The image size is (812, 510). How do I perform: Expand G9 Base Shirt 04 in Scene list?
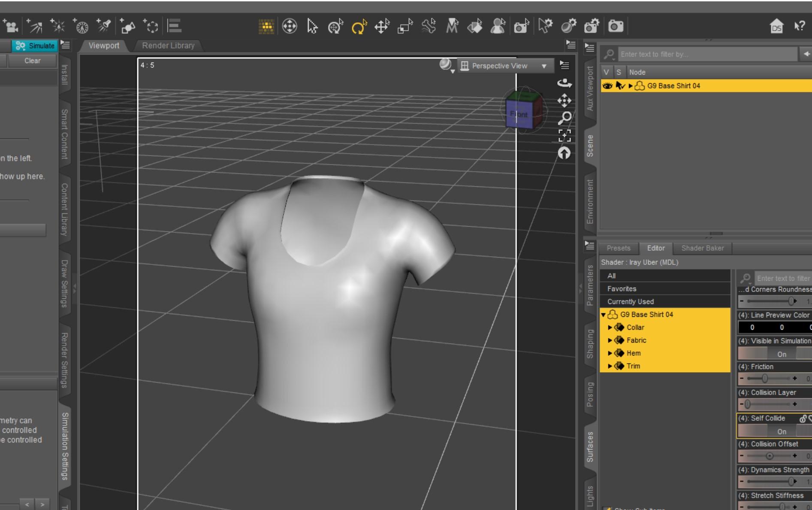pyautogui.click(x=631, y=86)
